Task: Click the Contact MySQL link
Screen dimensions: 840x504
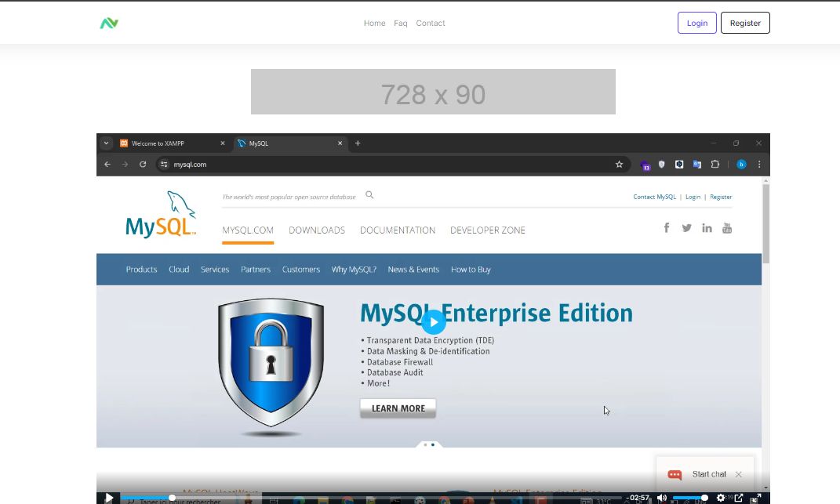Action: 655,197
